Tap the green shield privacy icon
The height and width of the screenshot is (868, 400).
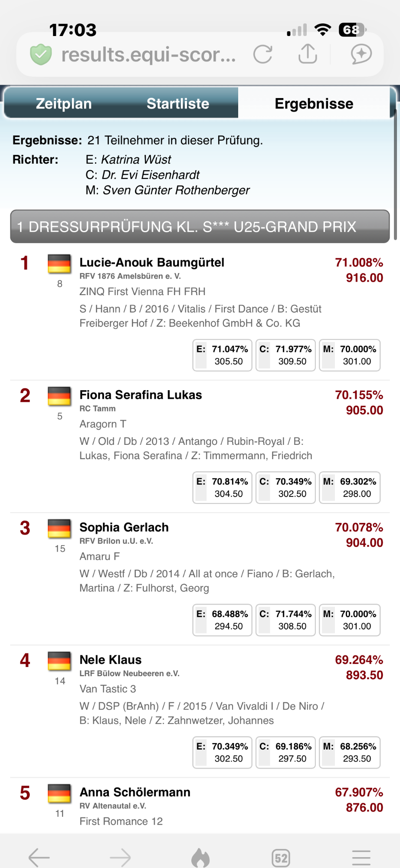click(x=41, y=55)
